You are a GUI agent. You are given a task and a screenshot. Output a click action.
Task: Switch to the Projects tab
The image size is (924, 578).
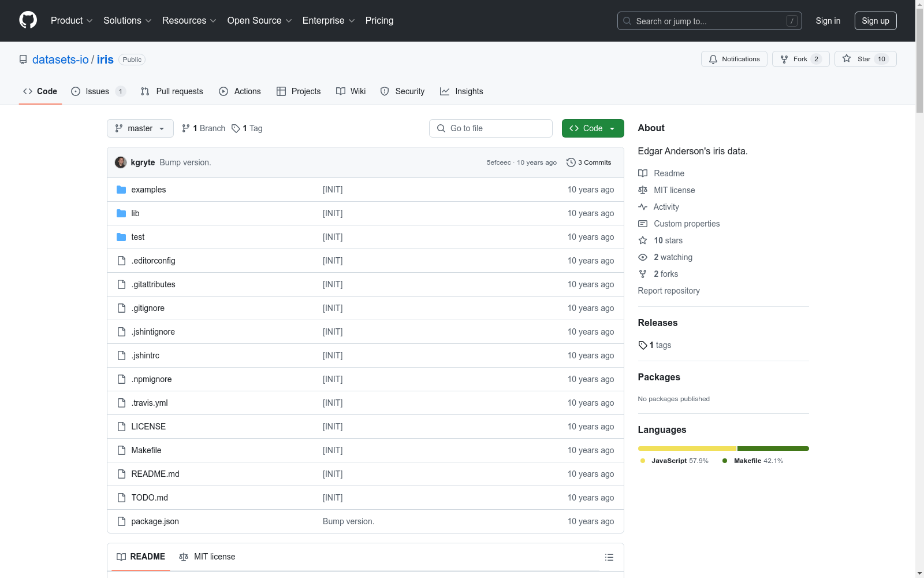[299, 91]
